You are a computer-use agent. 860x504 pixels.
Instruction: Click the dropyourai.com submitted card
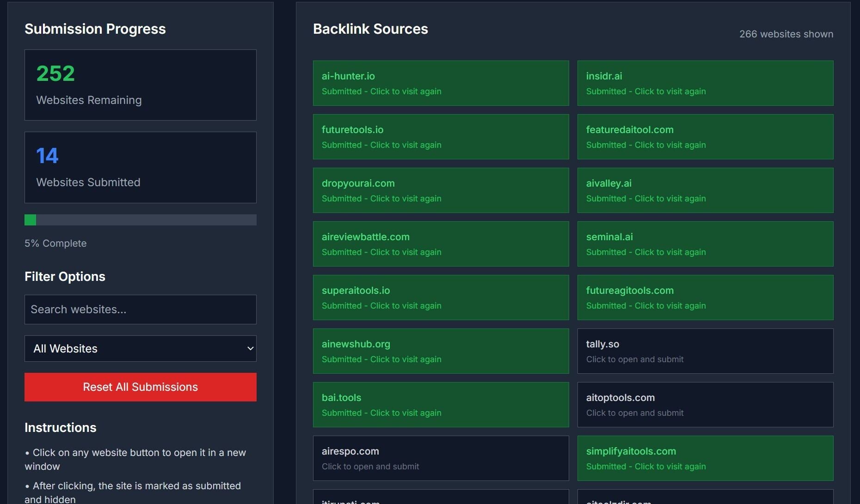[441, 190]
